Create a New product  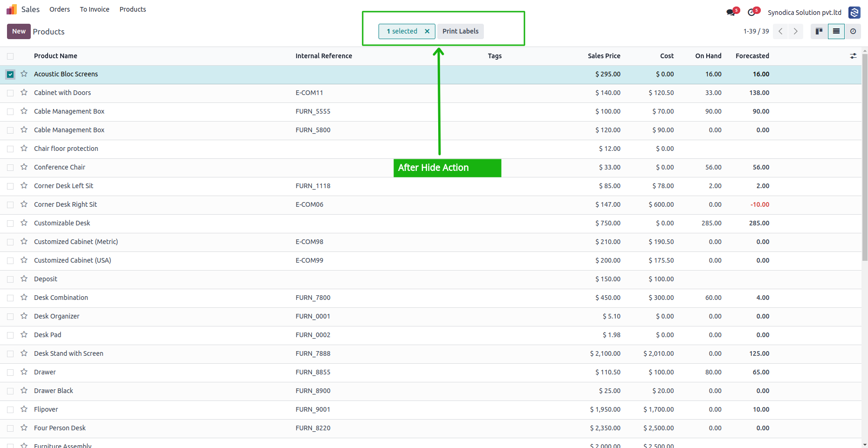point(19,31)
